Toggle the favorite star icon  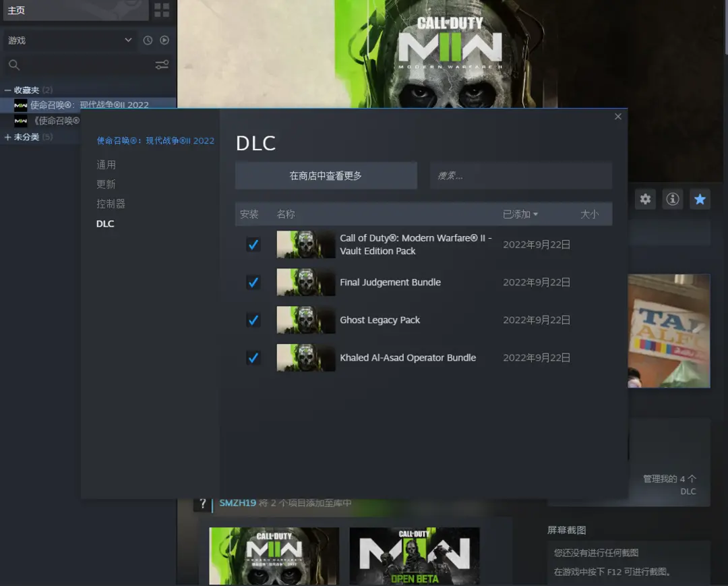(x=700, y=199)
